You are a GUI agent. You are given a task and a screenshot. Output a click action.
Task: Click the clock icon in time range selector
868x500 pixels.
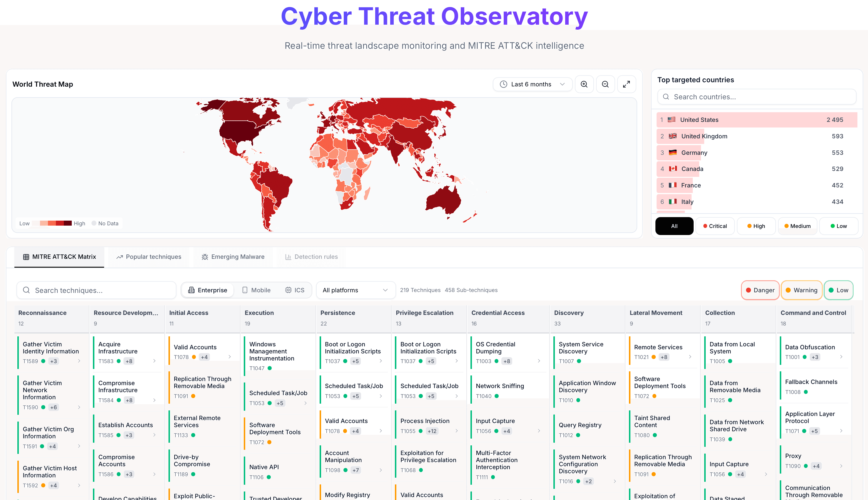tap(503, 84)
